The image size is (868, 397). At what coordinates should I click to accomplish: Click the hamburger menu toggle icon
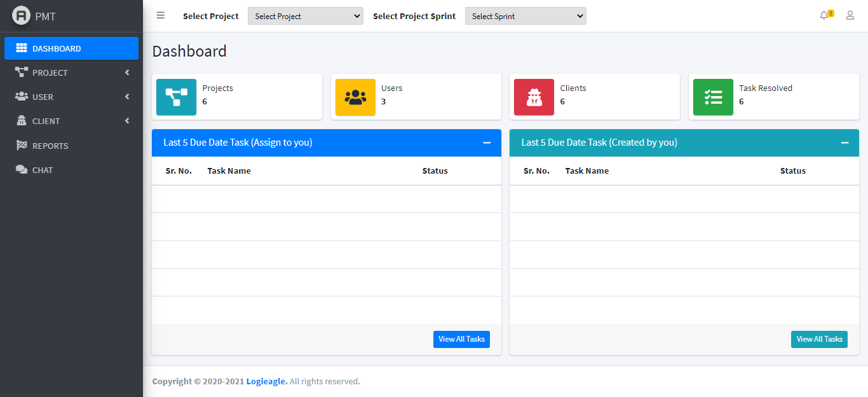[x=161, y=16]
